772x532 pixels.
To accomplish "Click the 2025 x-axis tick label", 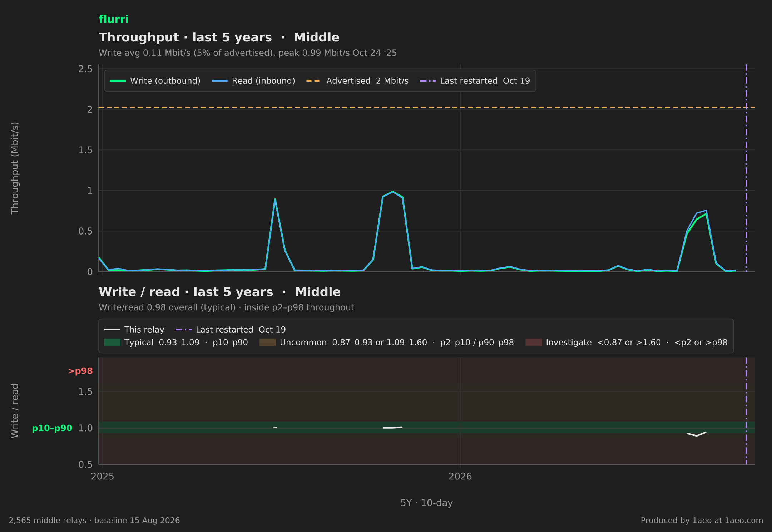I will pyautogui.click(x=103, y=477).
